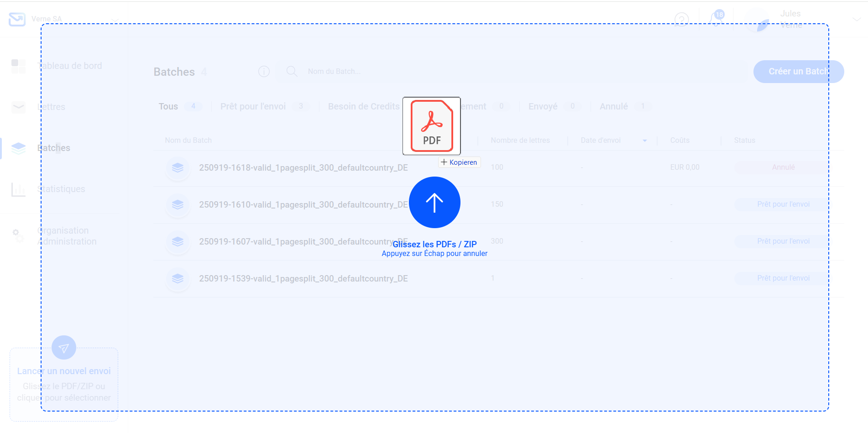Click the Tableau de bord sidebar icon
868x433 pixels.
18,66
